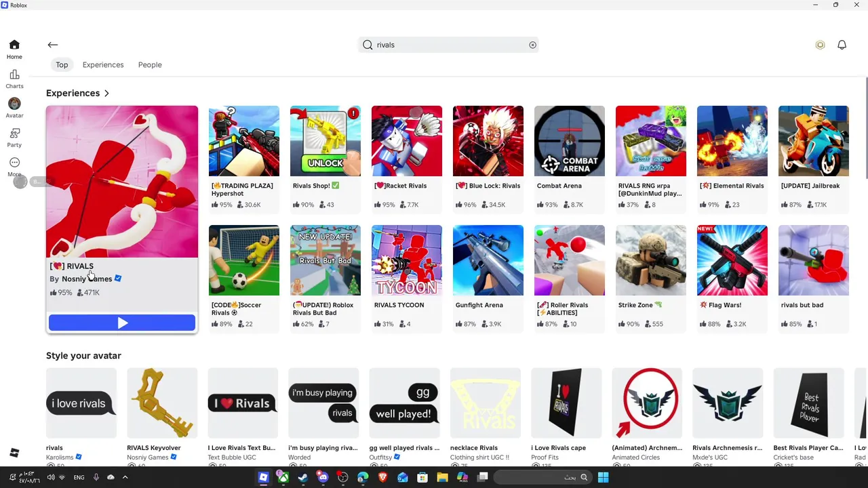Open the Charts sidebar item
This screenshot has width=868, height=488.
14,79
